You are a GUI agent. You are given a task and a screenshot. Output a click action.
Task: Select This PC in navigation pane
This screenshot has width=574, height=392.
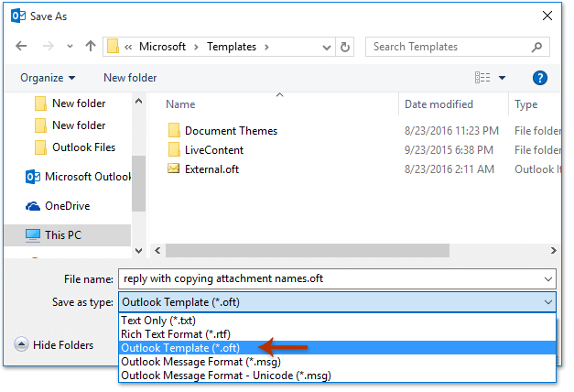coord(68,234)
